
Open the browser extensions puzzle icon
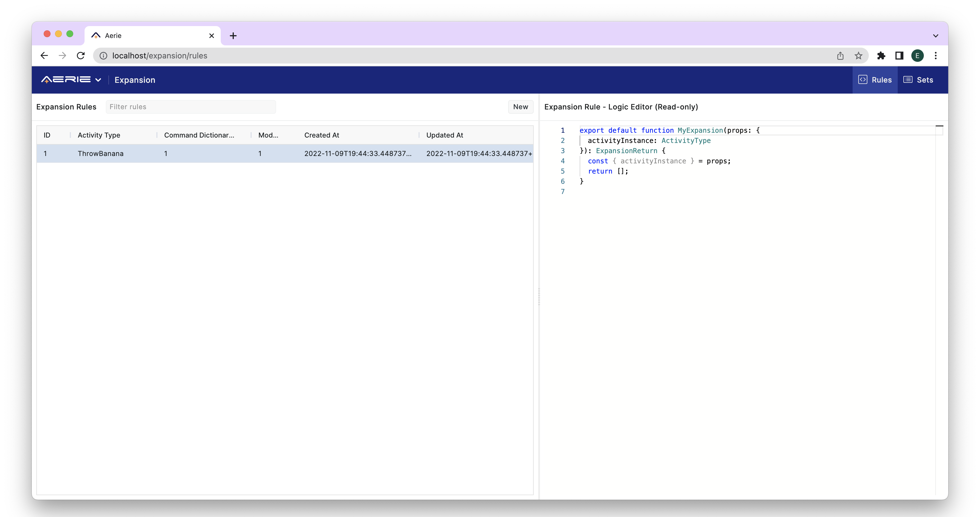click(881, 56)
